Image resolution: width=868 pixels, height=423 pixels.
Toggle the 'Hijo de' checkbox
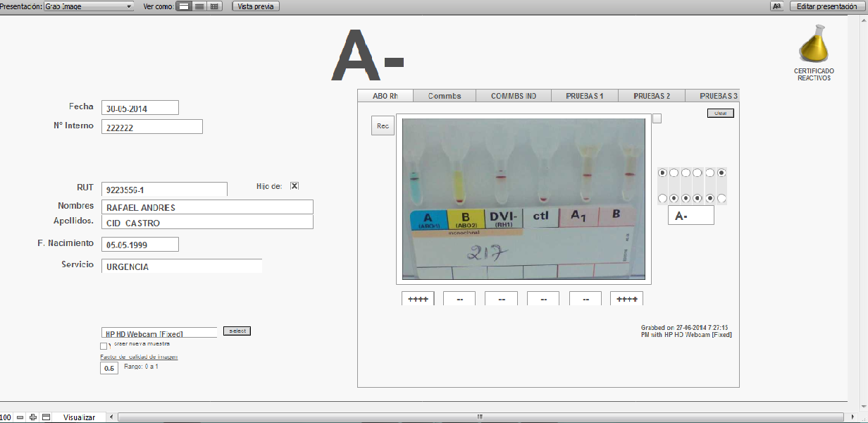[x=294, y=186]
